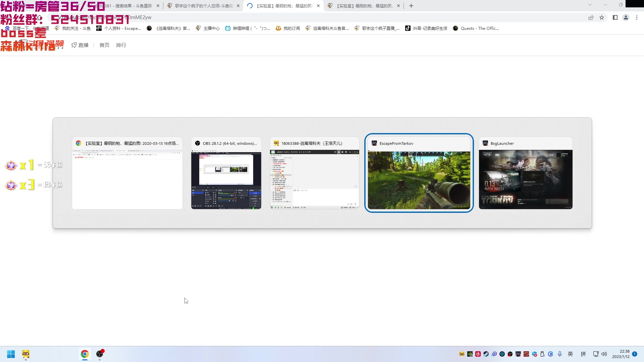Click the blue rocket tray icon
Image resolution: width=644 pixels, height=362 pixels.
(x=494, y=354)
